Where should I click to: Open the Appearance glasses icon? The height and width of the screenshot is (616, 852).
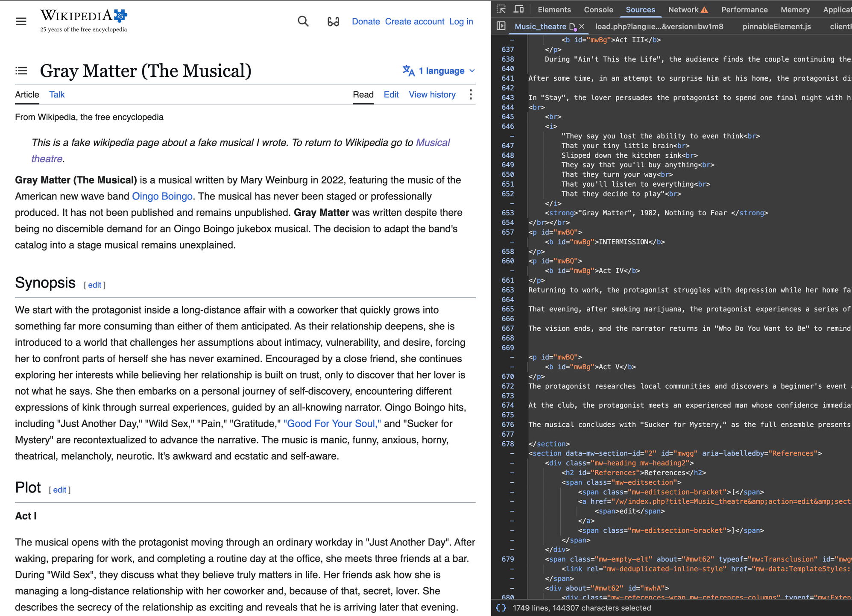tap(333, 21)
